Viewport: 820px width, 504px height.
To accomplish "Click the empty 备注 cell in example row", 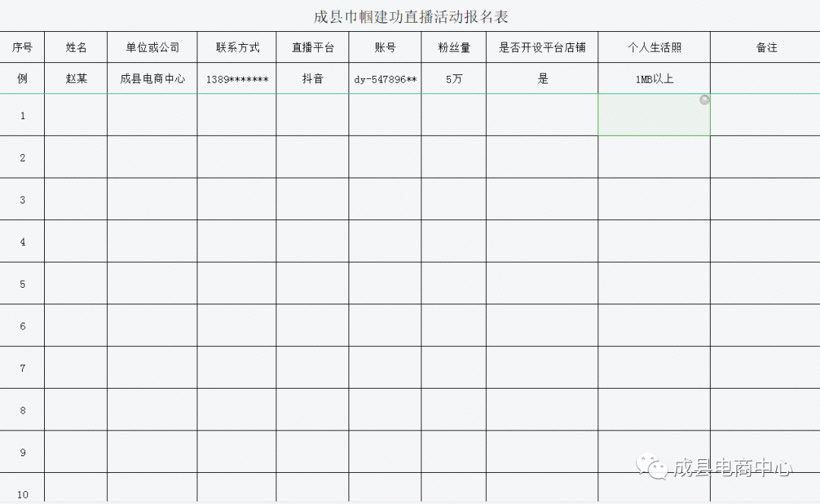I will 765,79.
